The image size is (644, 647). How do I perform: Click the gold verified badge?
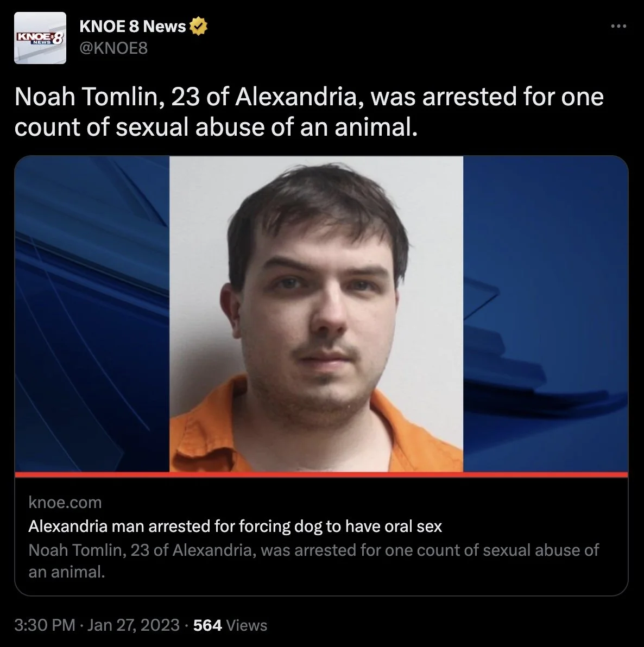[199, 27]
